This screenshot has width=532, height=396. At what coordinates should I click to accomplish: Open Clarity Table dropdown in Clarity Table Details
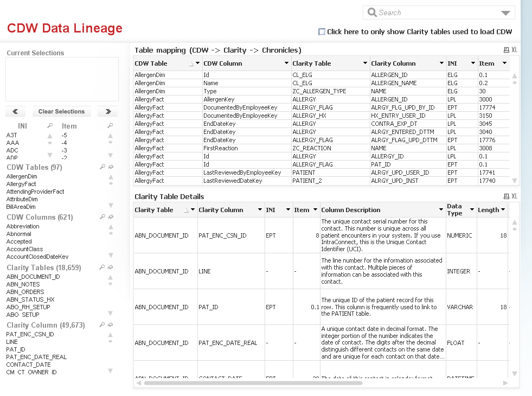tap(193, 210)
